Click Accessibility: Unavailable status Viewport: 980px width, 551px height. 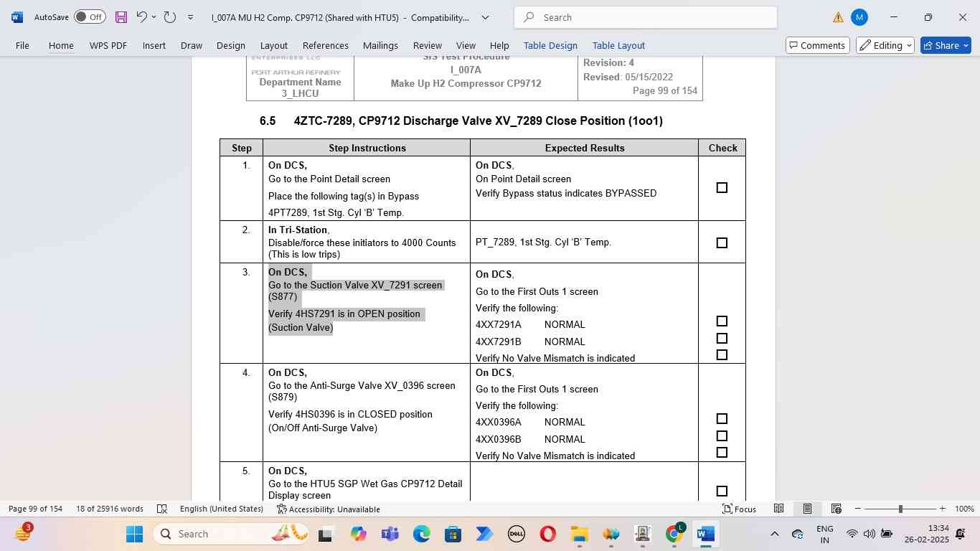[329, 509]
